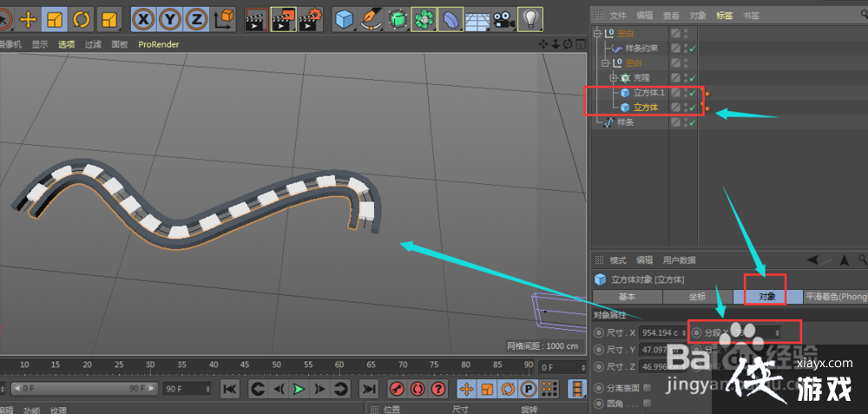Screen dimensions: 868x414
Task: Open object manager 查看 menu
Action: tap(671, 16)
